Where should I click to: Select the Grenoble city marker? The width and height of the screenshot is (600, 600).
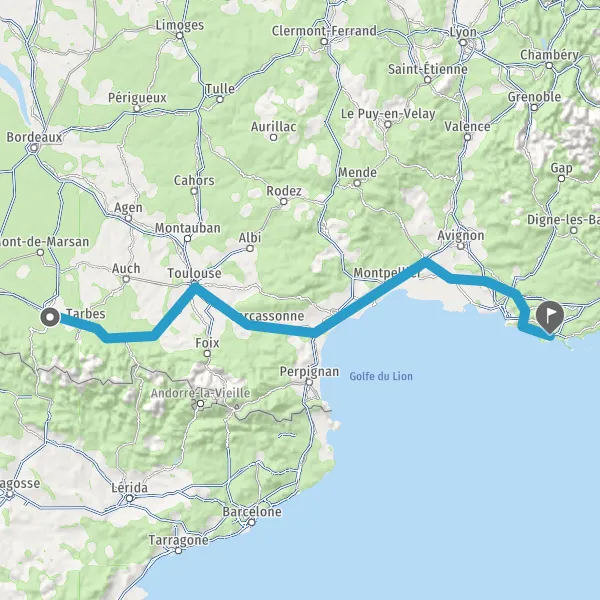pos(534,108)
